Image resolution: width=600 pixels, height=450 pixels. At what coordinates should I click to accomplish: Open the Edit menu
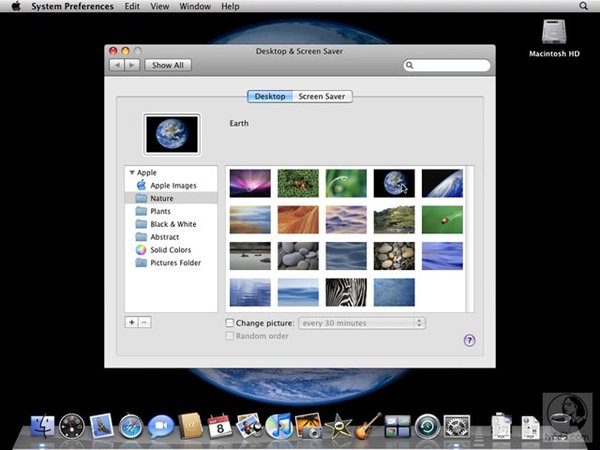click(132, 6)
